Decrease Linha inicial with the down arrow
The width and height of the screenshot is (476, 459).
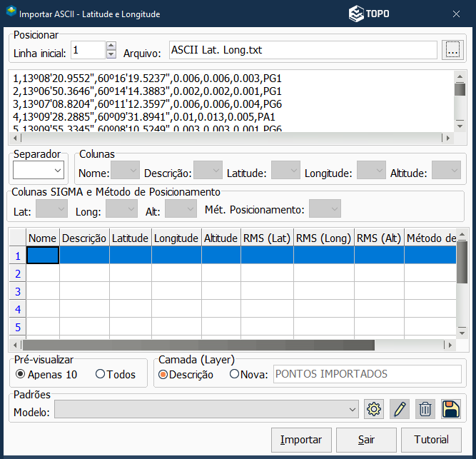click(111, 54)
